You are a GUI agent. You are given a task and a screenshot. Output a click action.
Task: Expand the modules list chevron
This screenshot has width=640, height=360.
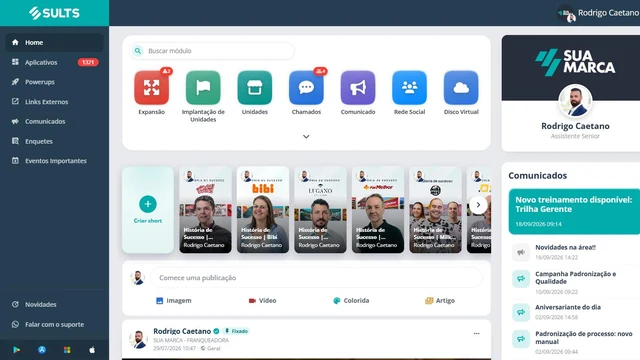(x=306, y=137)
